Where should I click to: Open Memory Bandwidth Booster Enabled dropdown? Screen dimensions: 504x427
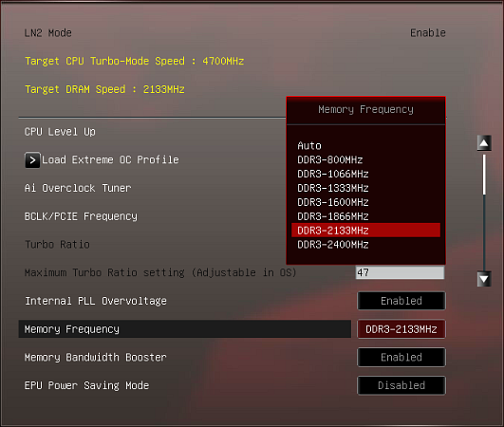point(401,358)
